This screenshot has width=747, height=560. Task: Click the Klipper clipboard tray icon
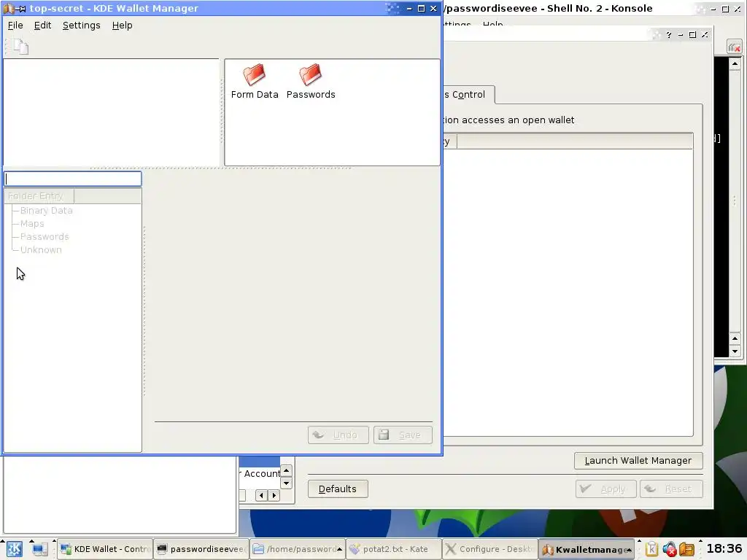tap(651, 549)
